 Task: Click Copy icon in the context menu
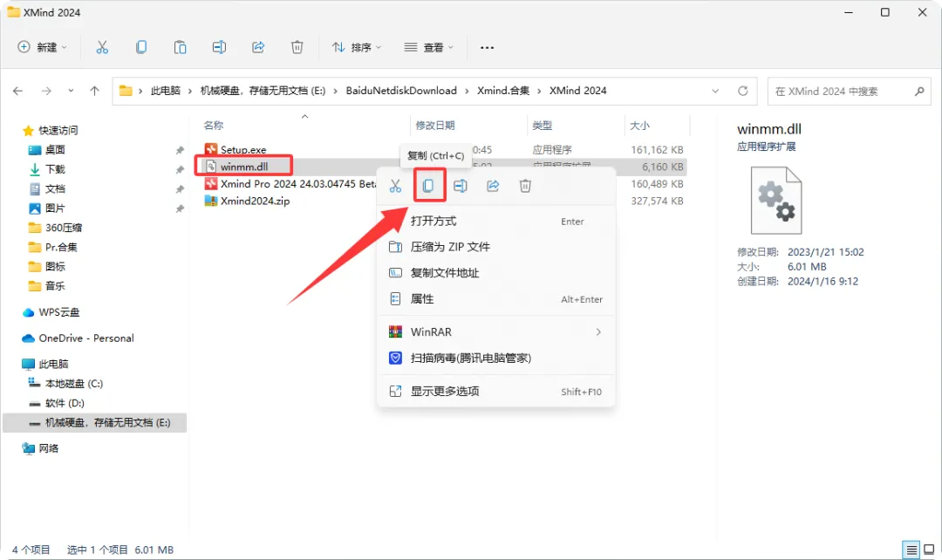pos(428,186)
